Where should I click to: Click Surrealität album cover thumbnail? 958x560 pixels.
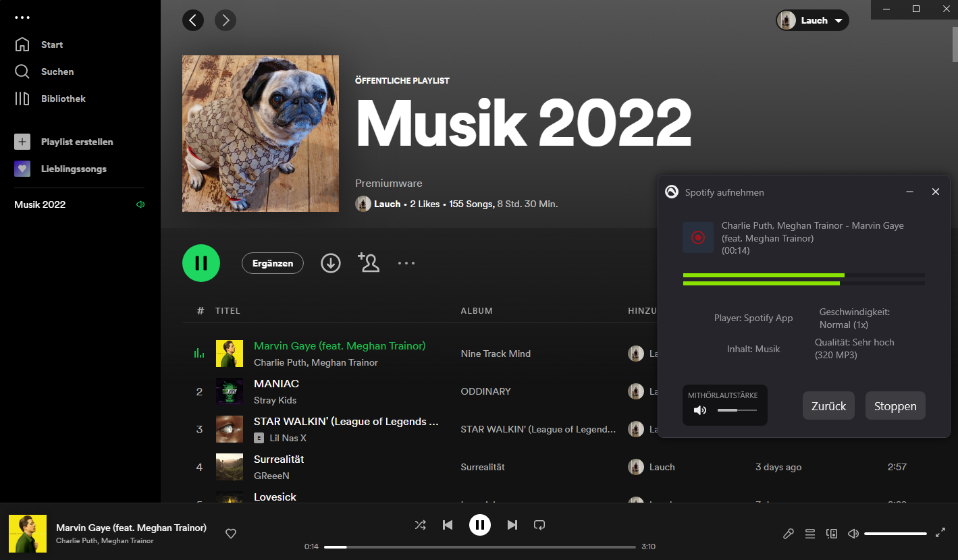click(x=230, y=467)
